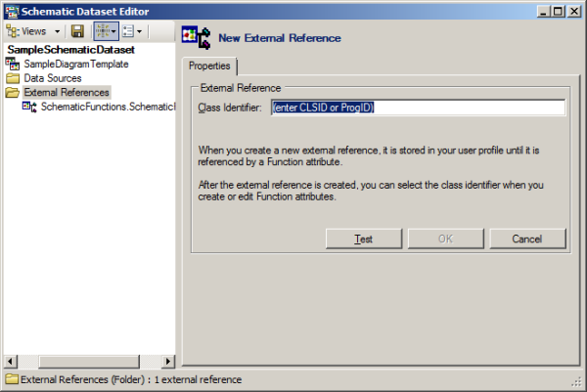
Task: Click the Test button
Action: (364, 240)
